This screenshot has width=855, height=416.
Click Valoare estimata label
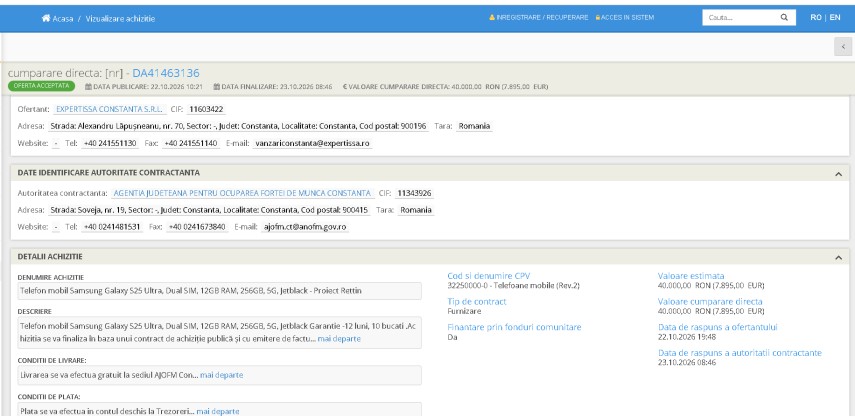[x=691, y=276]
